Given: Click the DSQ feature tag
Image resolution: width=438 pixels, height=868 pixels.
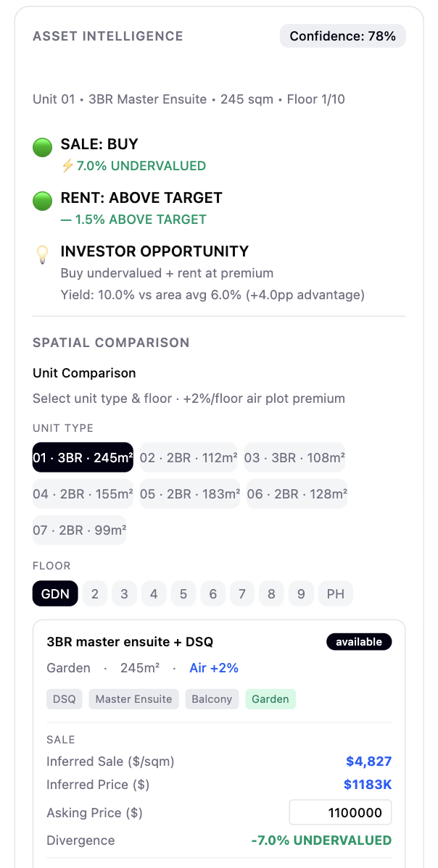Looking at the screenshot, I should click(x=65, y=699).
